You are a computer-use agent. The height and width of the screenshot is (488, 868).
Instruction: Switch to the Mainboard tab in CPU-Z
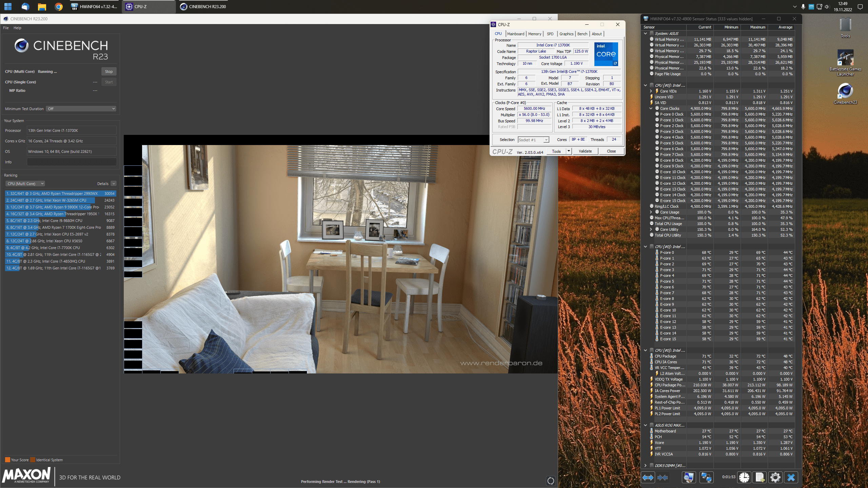point(515,34)
